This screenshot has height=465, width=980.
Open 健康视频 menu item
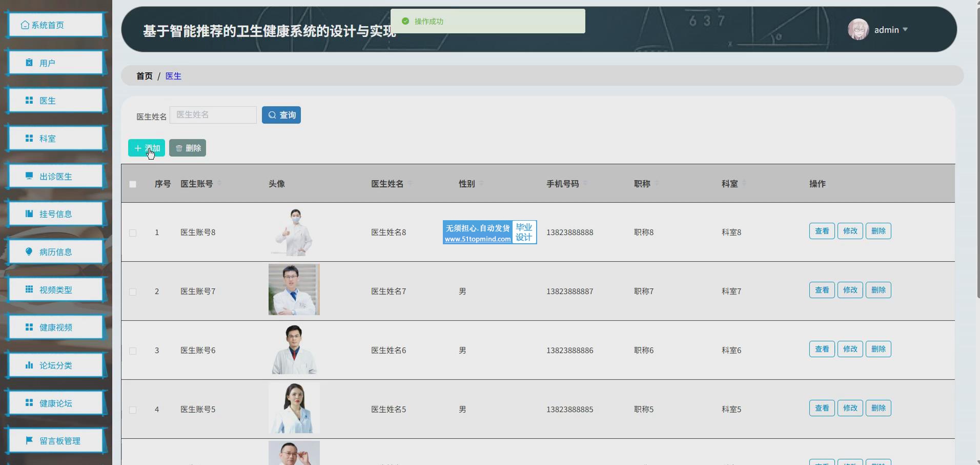[55, 327]
